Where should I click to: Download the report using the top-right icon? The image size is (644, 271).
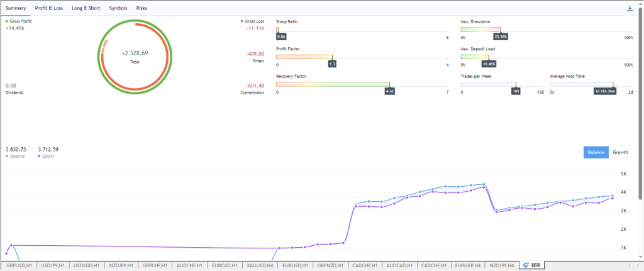[x=630, y=8]
